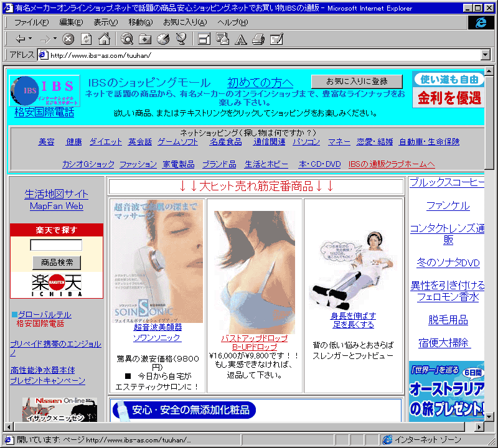Click the window system icon in title bar
The width and height of the screenshot is (498, 448).
point(9,8)
